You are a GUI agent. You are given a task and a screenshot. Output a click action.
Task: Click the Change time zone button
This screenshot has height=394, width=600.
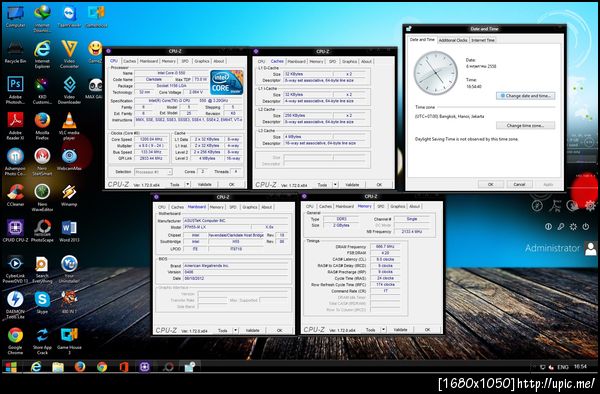[x=525, y=125]
